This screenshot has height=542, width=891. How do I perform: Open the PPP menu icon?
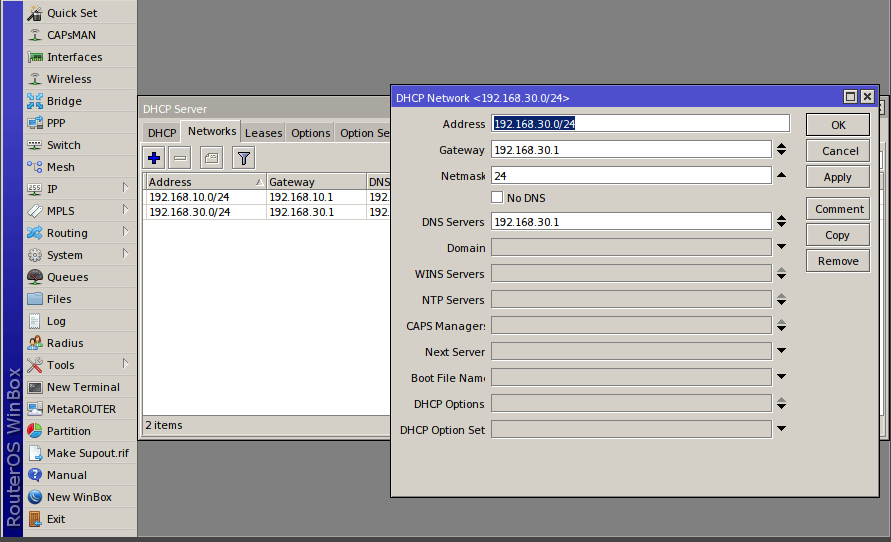pos(35,123)
